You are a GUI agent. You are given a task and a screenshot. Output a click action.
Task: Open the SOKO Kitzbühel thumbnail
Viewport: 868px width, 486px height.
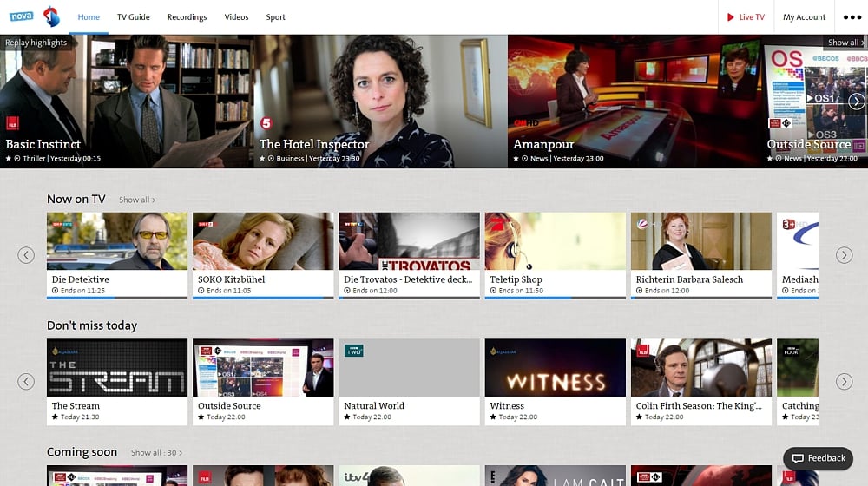coord(264,241)
